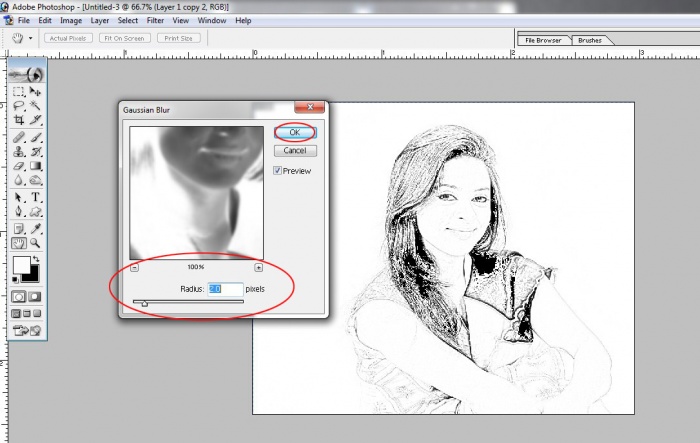Choose Standard Screen Mode

(x=16, y=314)
